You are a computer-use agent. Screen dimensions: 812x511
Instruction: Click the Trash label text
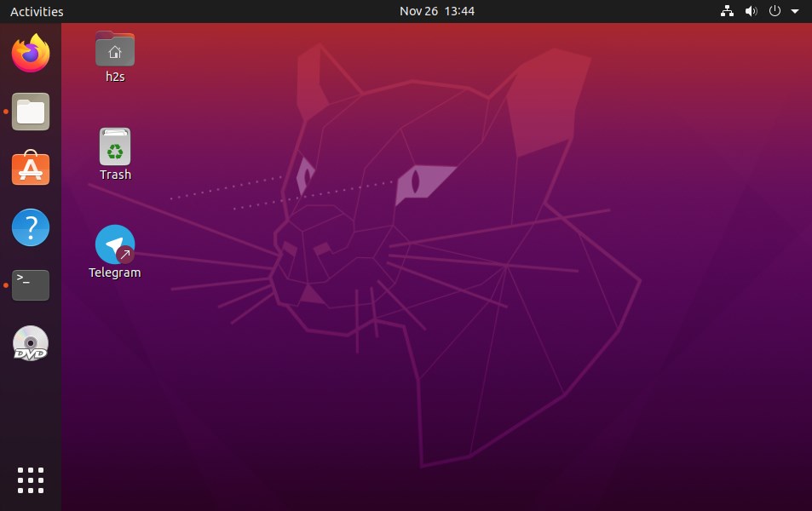(x=114, y=175)
